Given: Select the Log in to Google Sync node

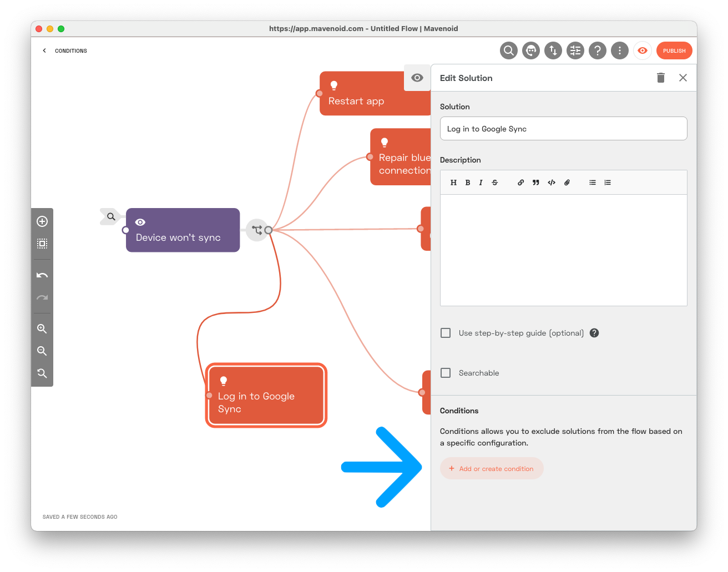Looking at the screenshot, I should [x=266, y=396].
